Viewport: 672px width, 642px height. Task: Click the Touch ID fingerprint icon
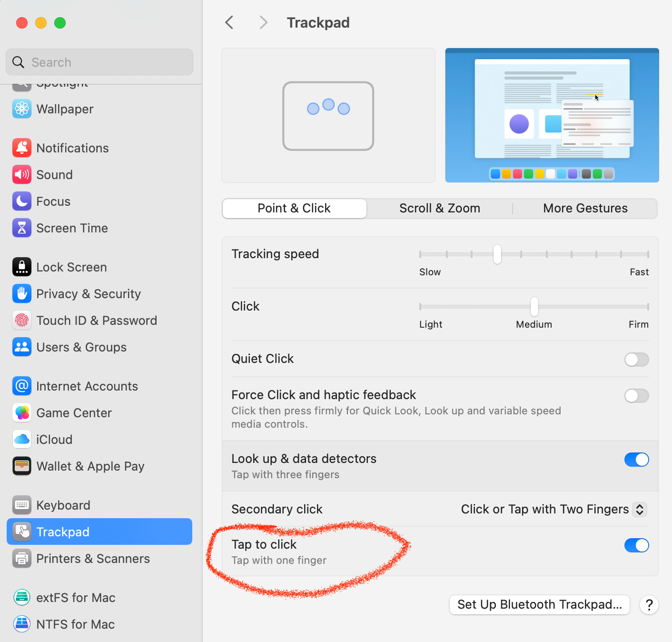tap(22, 321)
